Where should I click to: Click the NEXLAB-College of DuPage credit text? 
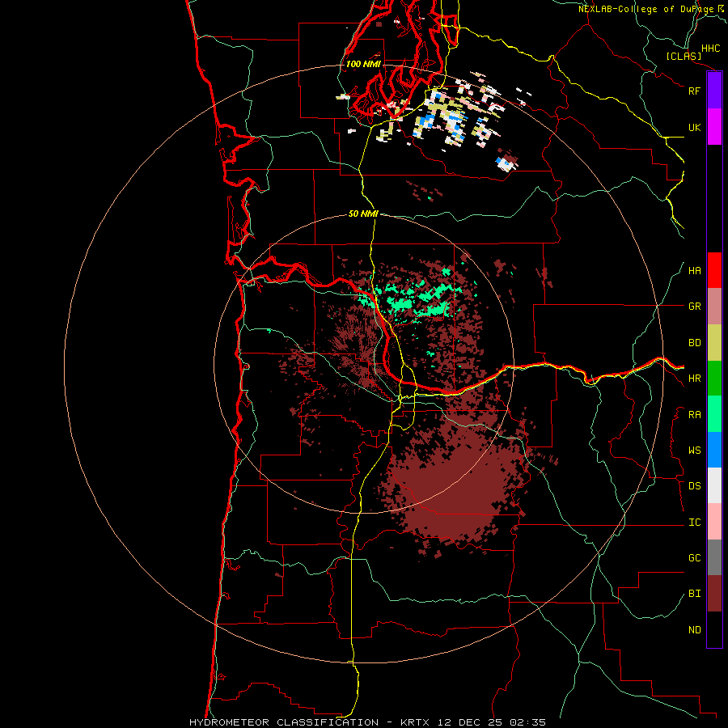pos(645,9)
